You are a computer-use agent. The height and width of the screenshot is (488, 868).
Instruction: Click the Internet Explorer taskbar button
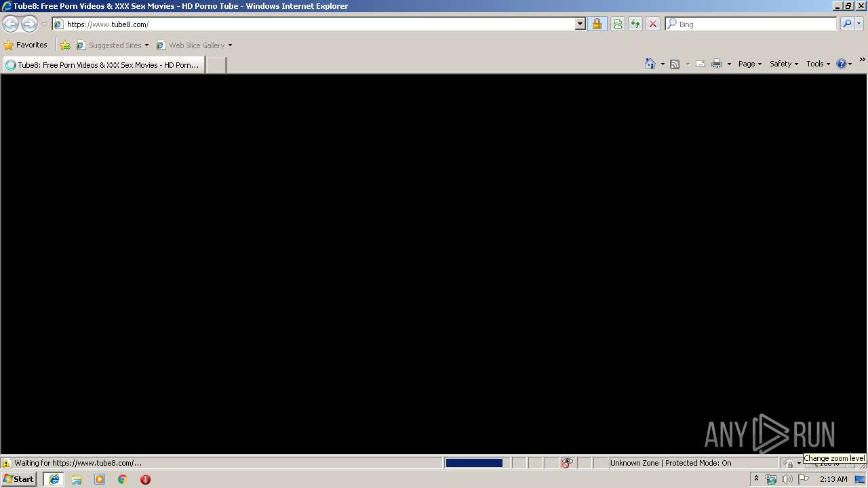[x=54, y=479]
